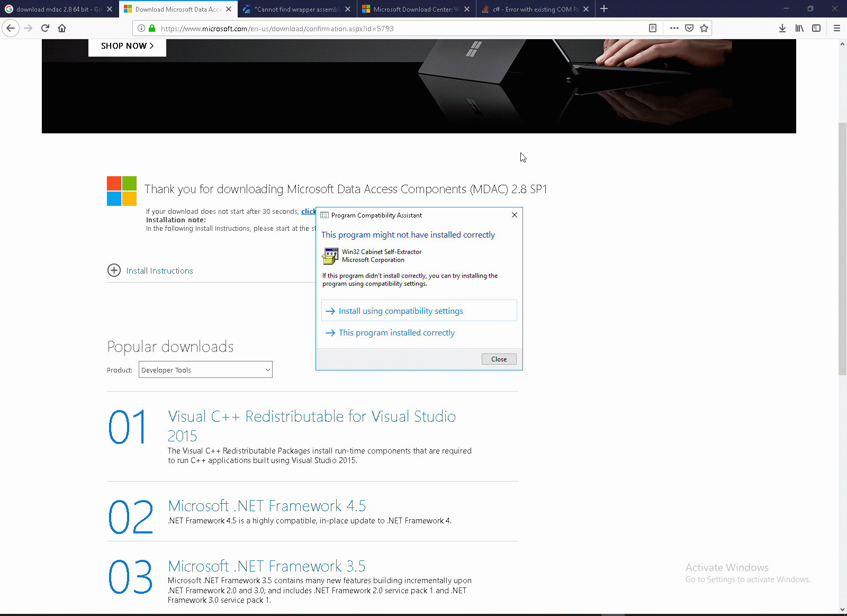Bookmark this page with the star
This screenshot has height=616, width=847.
pos(704,28)
